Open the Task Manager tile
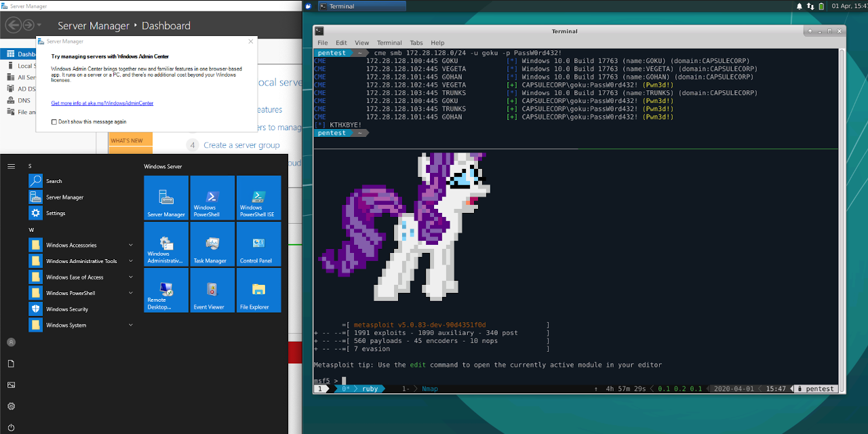 [x=212, y=243]
